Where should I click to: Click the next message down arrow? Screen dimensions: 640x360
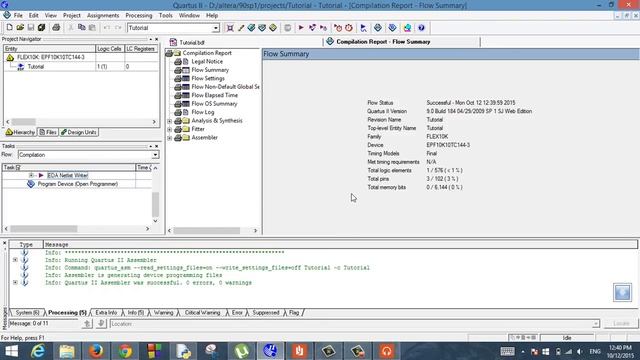pos(101,324)
